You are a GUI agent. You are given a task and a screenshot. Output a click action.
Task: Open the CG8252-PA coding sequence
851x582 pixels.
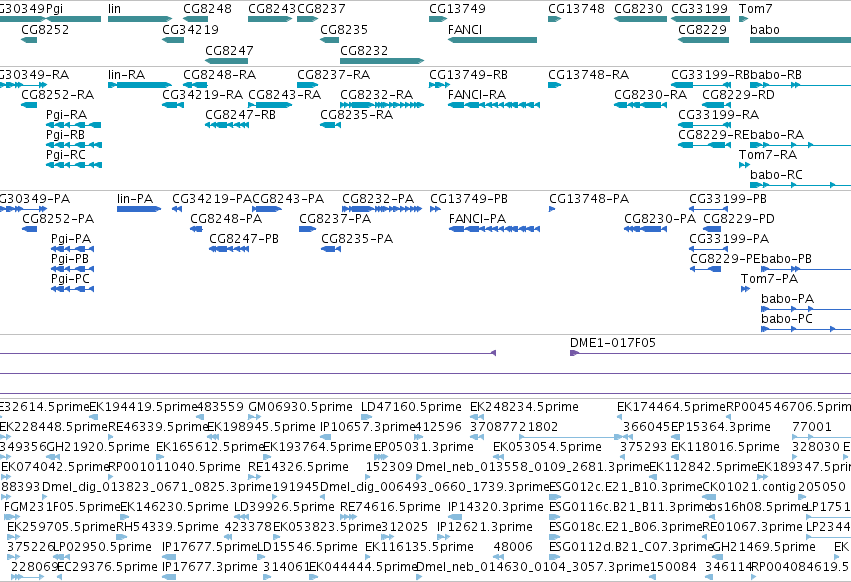(29, 229)
